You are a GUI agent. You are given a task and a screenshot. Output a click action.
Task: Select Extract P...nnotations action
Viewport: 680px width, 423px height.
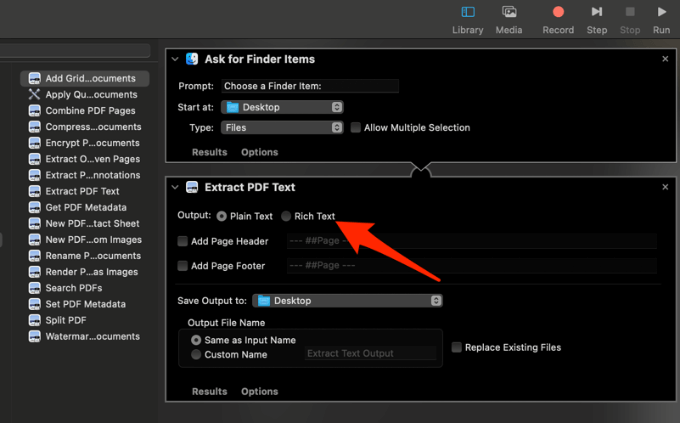coord(85,175)
